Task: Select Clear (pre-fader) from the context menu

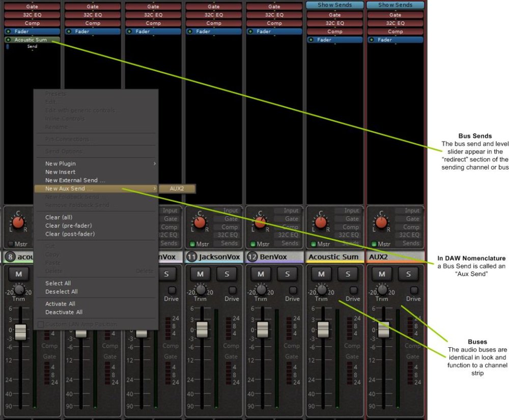Action: click(68, 226)
